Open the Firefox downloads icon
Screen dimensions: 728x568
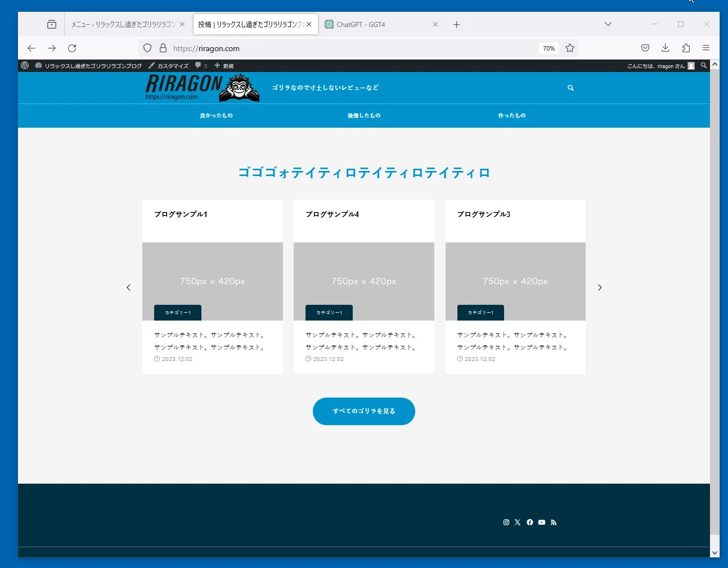click(x=665, y=48)
